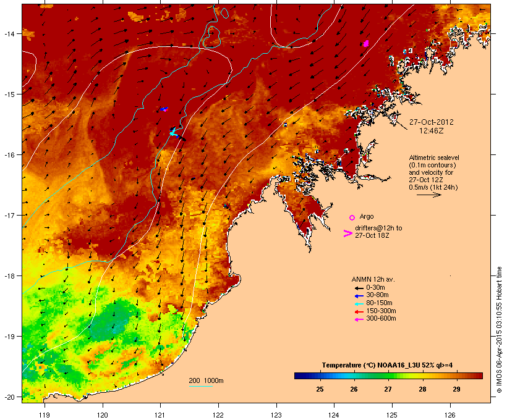Click the Temperature NOAA16_L3U colorbar title
The image size is (507, 420).
point(387,366)
